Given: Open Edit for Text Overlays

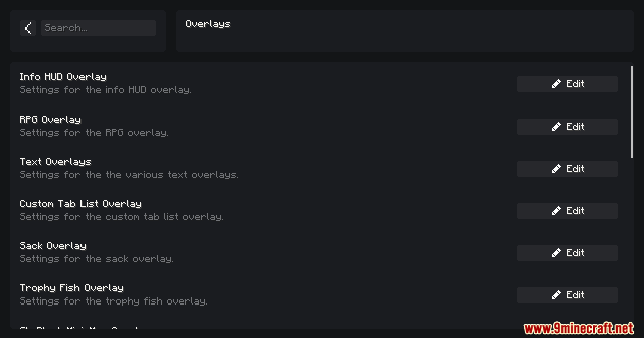Looking at the screenshot, I should [567, 169].
